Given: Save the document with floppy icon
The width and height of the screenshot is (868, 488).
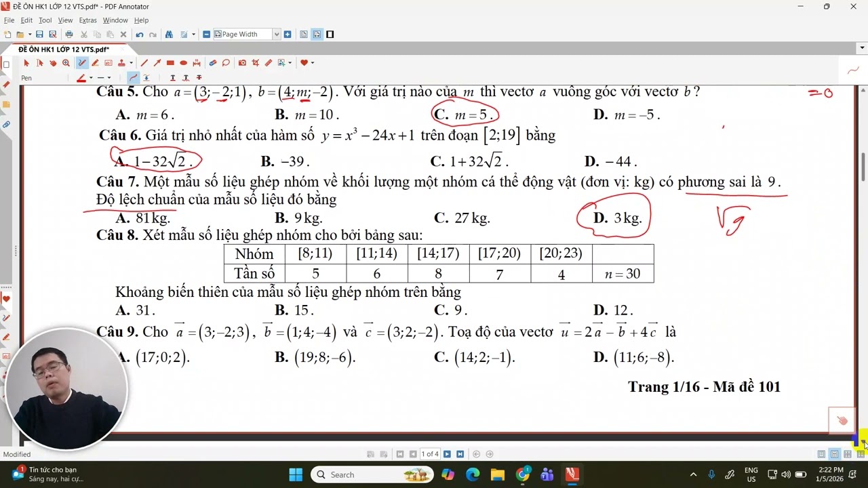Looking at the screenshot, I should pyautogui.click(x=39, y=35).
